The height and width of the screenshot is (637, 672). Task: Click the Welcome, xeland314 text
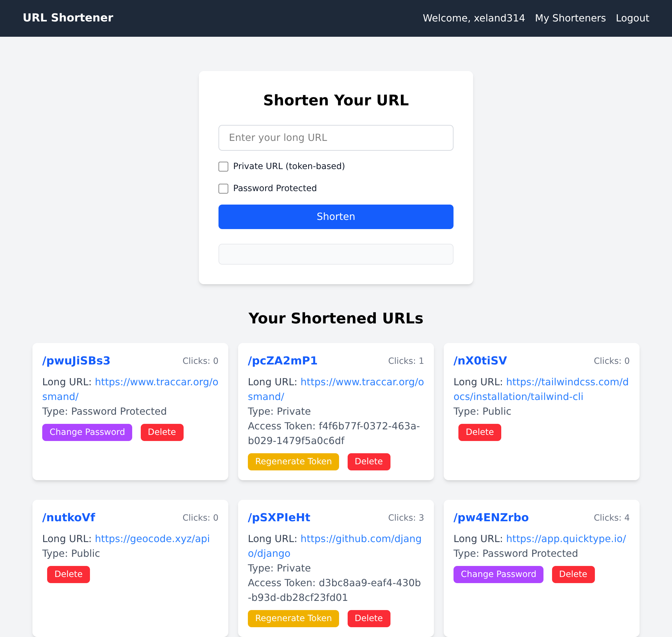[474, 18]
